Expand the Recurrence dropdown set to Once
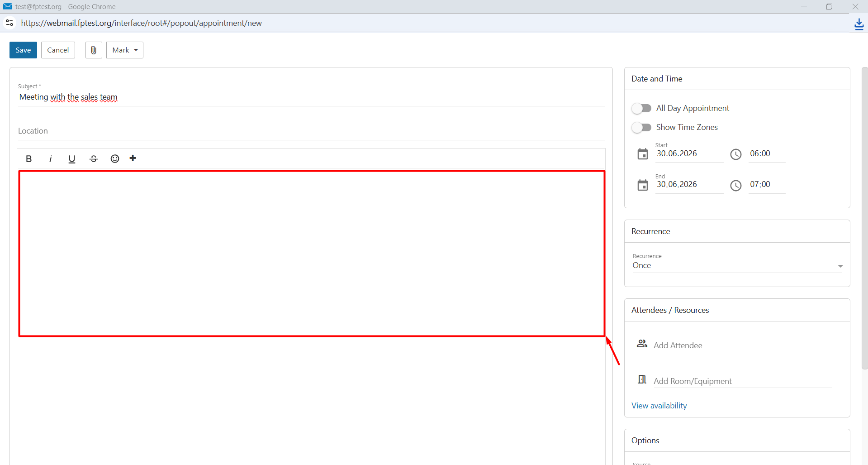Viewport: 868px width, 465px height. (x=737, y=265)
